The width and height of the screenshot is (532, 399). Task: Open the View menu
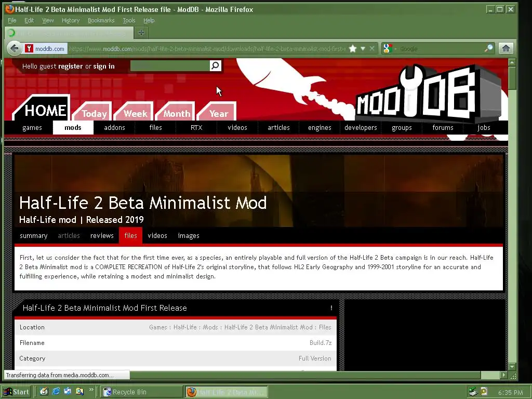coord(48,20)
